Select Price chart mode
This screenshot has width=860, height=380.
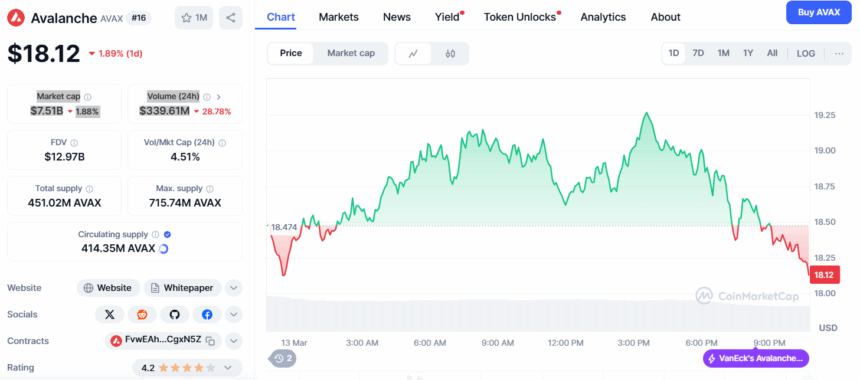point(291,53)
